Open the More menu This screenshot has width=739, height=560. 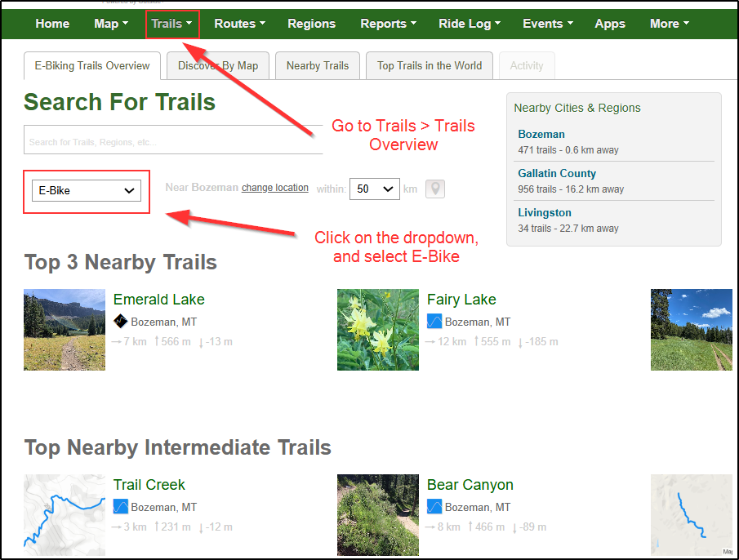click(670, 24)
